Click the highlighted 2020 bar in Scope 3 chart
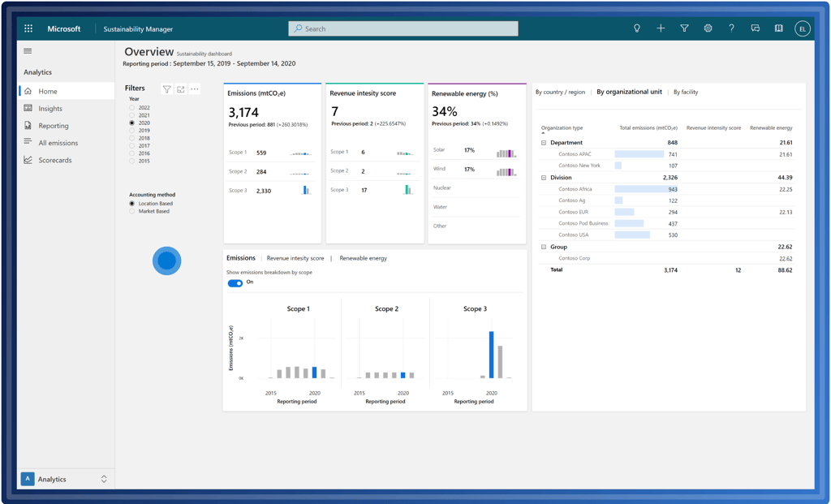Viewport: 831px width, 504px height. coord(491,355)
